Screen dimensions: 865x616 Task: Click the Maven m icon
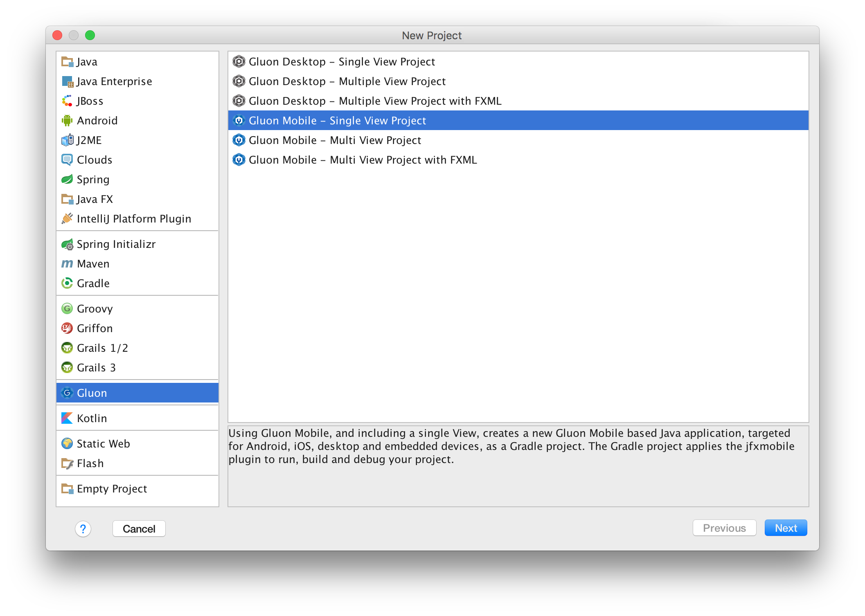tap(67, 264)
